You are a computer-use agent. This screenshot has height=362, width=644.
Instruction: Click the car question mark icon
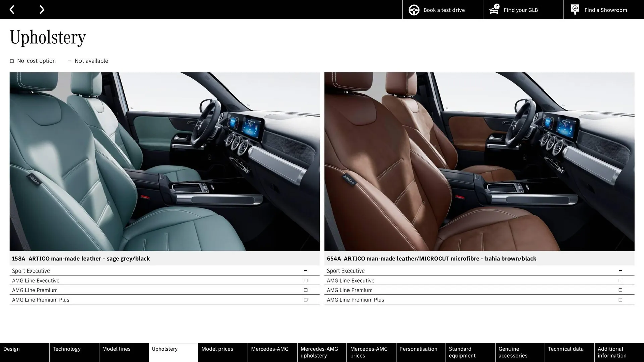point(493,10)
